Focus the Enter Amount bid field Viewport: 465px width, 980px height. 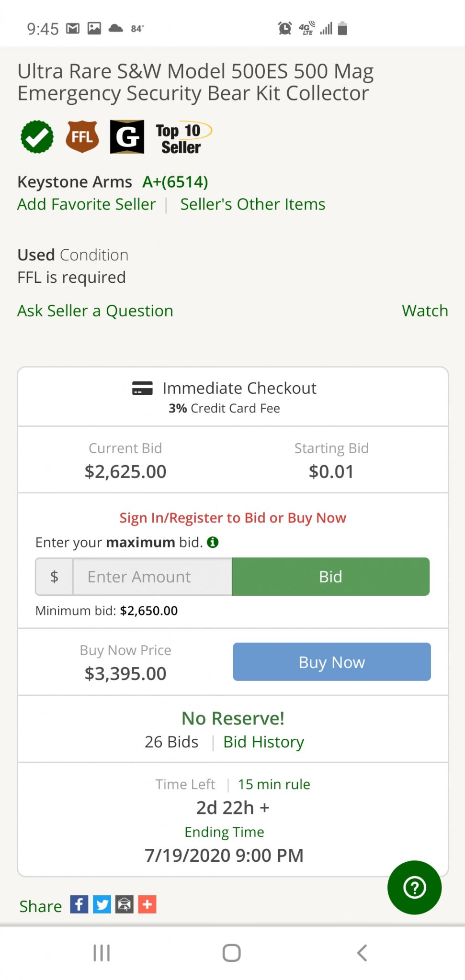point(152,577)
